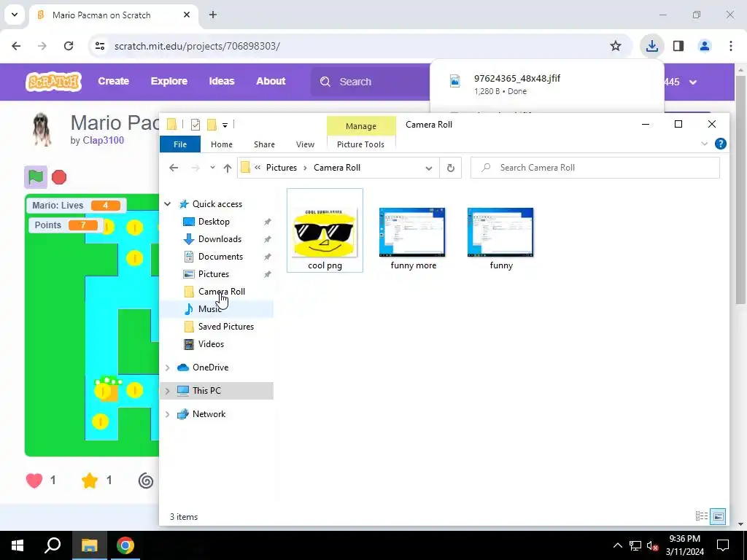Open Chrome tab search dropdown

15,15
